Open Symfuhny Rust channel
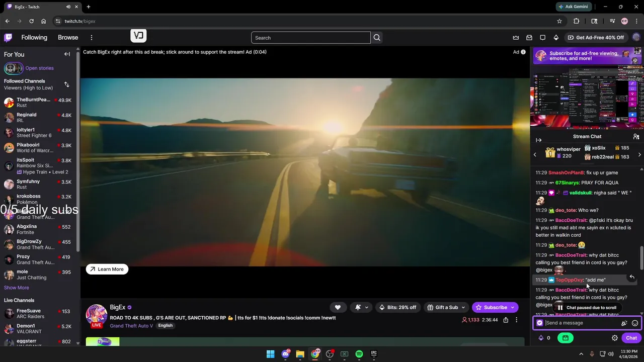 [x=39, y=184]
